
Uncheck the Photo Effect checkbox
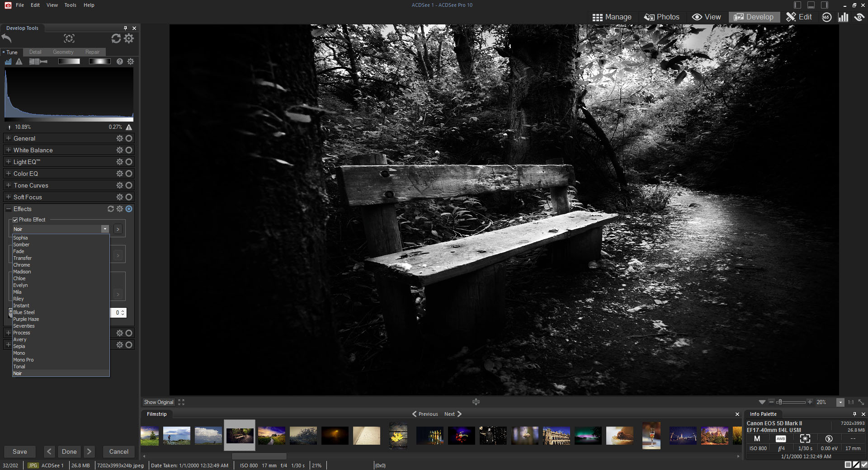coord(15,220)
